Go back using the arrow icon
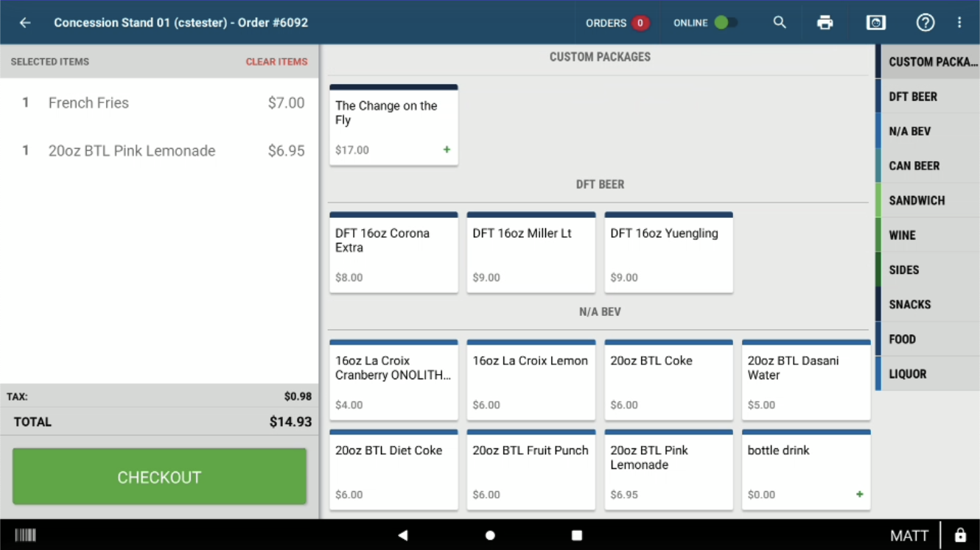This screenshot has width=980, height=550. (25, 23)
